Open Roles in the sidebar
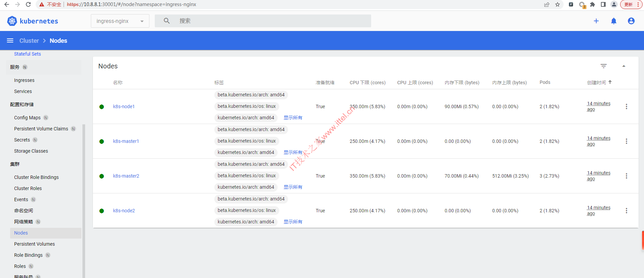The image size is (644, 278). coord(20,266)
